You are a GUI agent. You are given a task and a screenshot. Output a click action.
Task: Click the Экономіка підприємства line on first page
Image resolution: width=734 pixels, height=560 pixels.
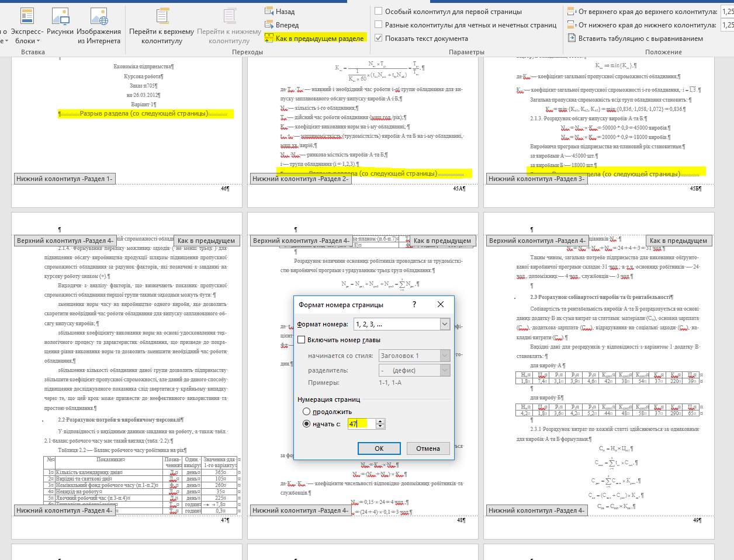pyautogui.click(x=144, y=67)
